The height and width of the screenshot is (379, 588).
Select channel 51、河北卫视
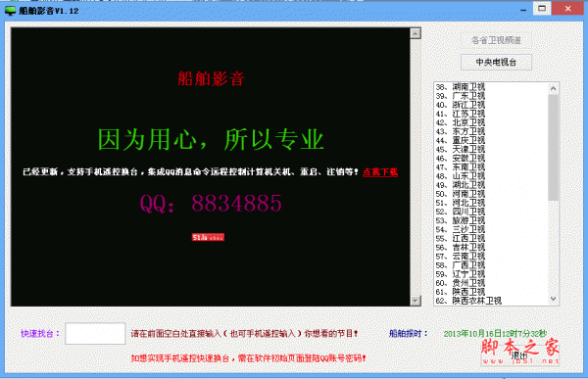coord(461,203)
